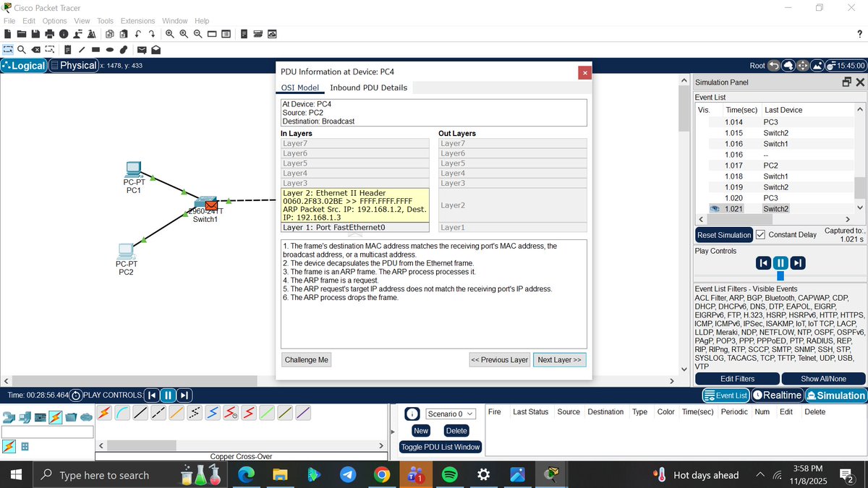868x488 pixels.
Task: Click the Power Cycle Devices icon beside Time
Action: tap(76, 395)
